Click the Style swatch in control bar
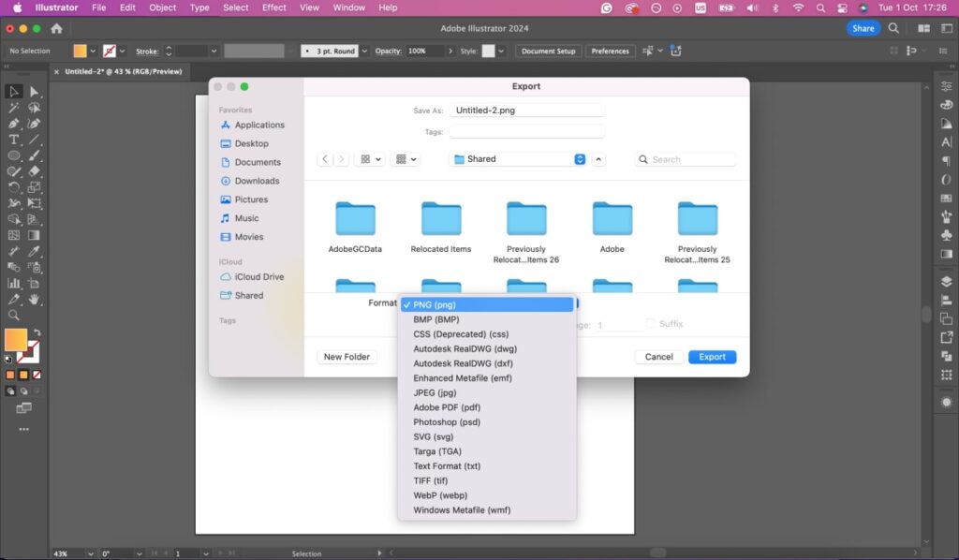The width and height of the screenshot is (959, 560). coord(488,52)
